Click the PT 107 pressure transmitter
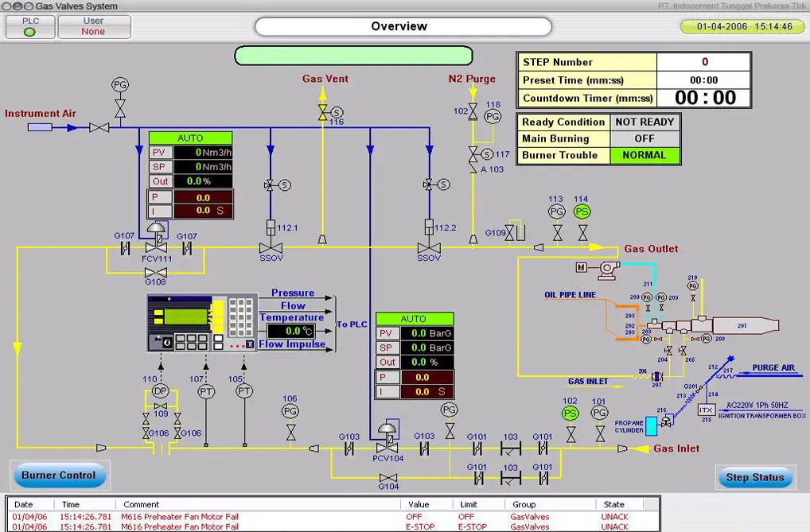This screenshot has width=810, height=532. pos(206,391)
